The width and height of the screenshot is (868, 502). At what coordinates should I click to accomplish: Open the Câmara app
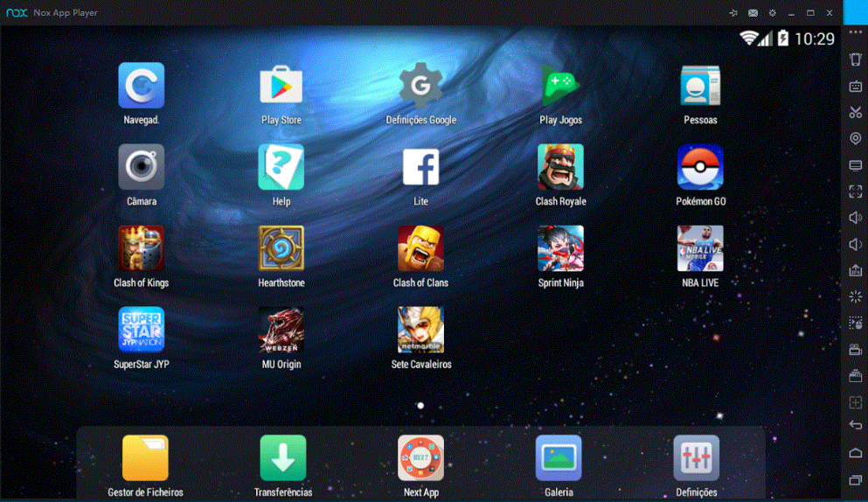pyautogui.click(x=141, y=167)
